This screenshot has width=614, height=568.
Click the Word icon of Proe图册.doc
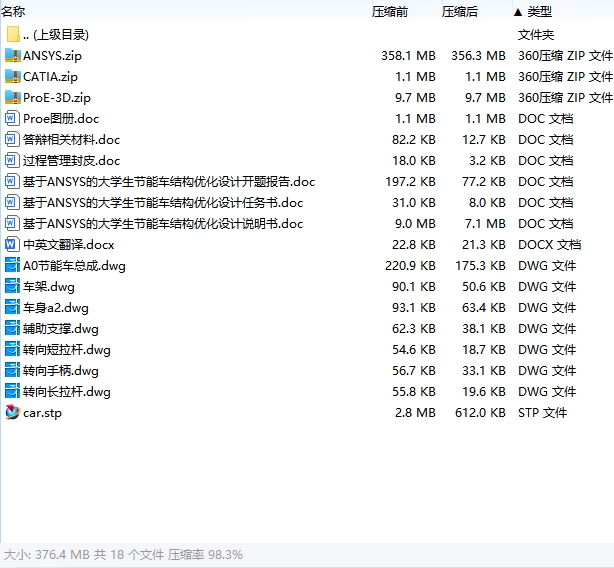(12, 119)
